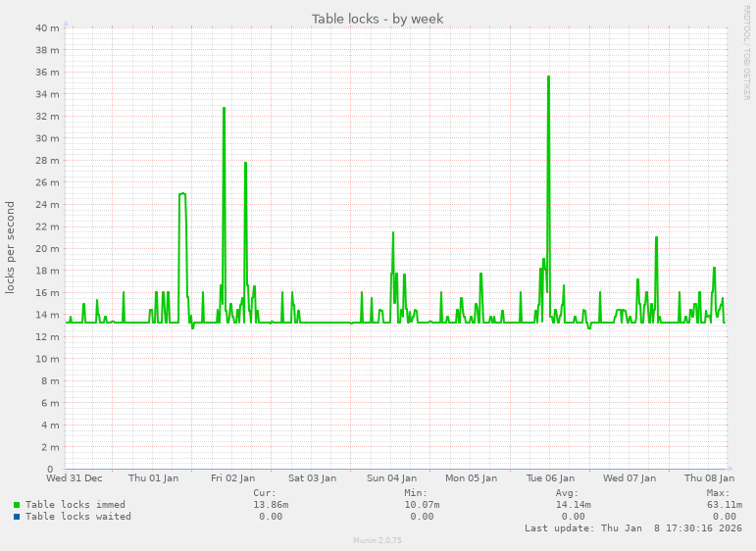The image size is (756, 551).
Task: Click the blue Table locks waited swatch
Action: tap(17, 517)
